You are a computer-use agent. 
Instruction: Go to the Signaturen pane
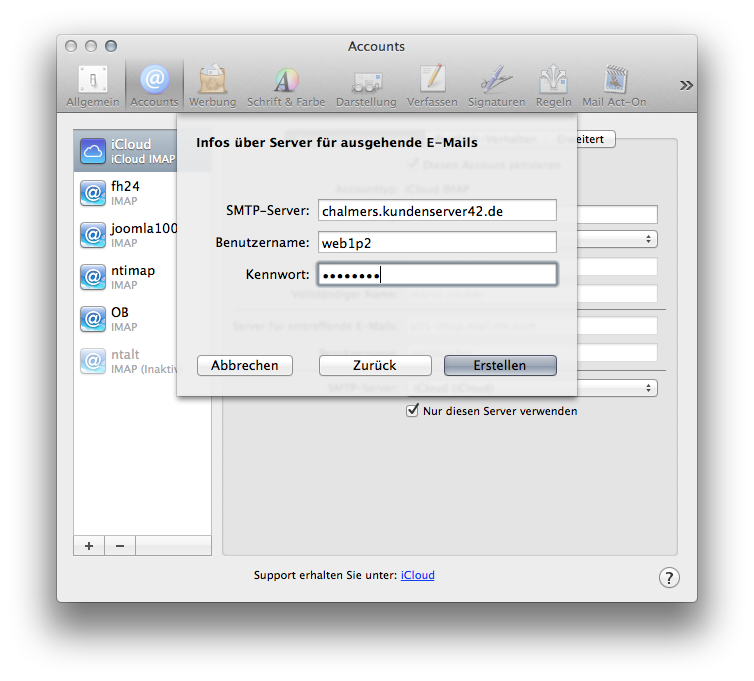(x=495, y=85)
